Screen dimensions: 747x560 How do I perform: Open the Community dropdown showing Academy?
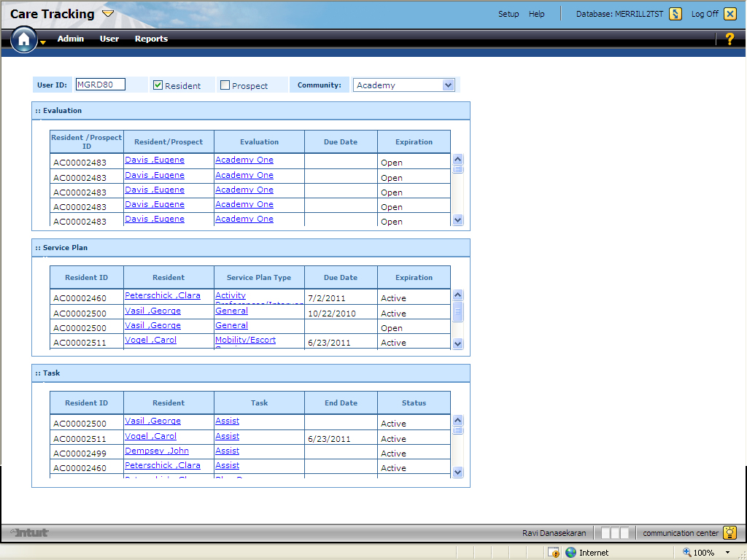tap(403, 85)
